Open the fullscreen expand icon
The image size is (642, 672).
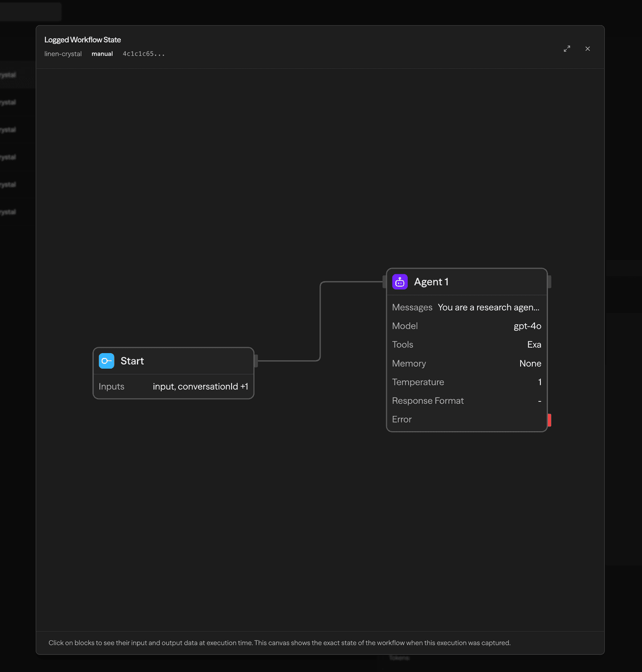567,49
